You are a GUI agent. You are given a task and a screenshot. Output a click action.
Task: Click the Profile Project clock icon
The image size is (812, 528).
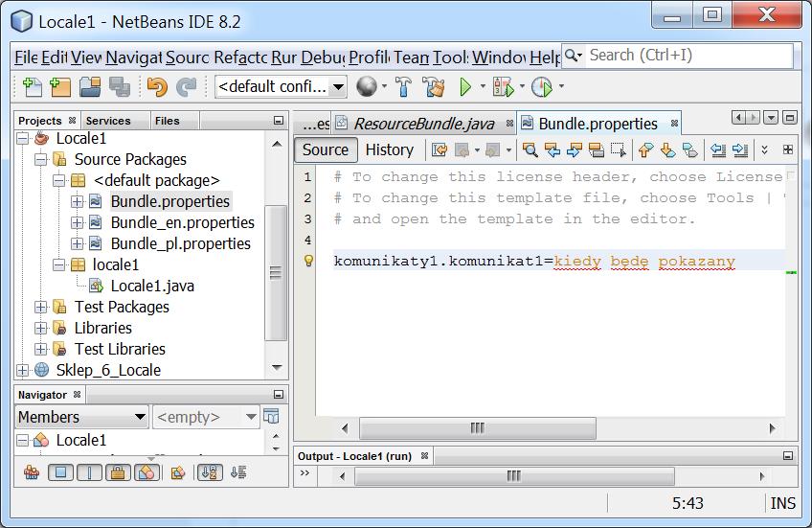pos(542,86)
